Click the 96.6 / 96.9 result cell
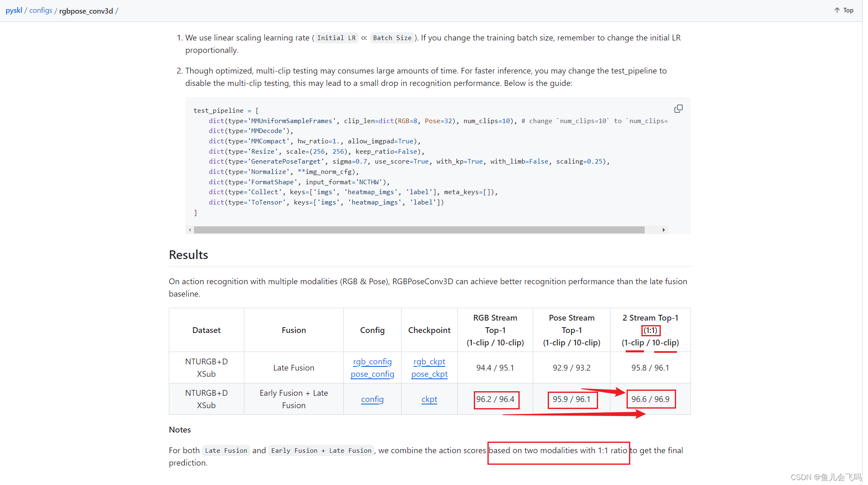This screenshot has height=485, width=868. [650, 399]
